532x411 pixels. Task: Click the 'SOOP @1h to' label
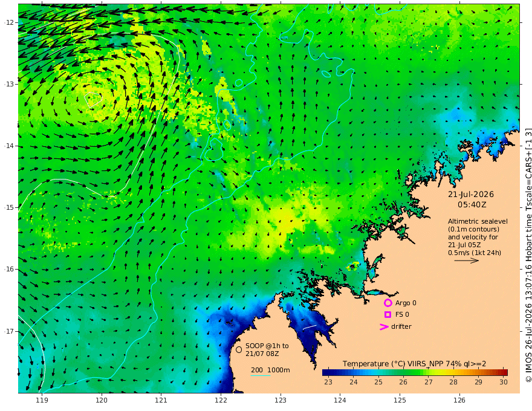[267, 346]
